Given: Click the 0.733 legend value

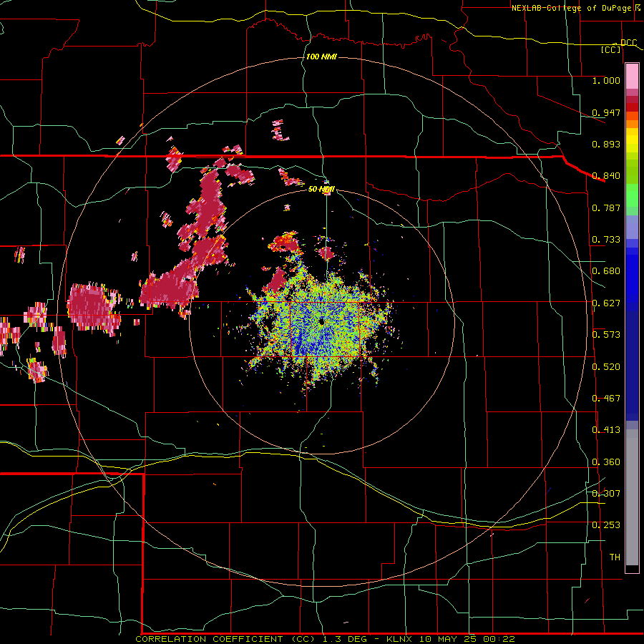Looking at the screenshot, I should (x=606, y=240).
